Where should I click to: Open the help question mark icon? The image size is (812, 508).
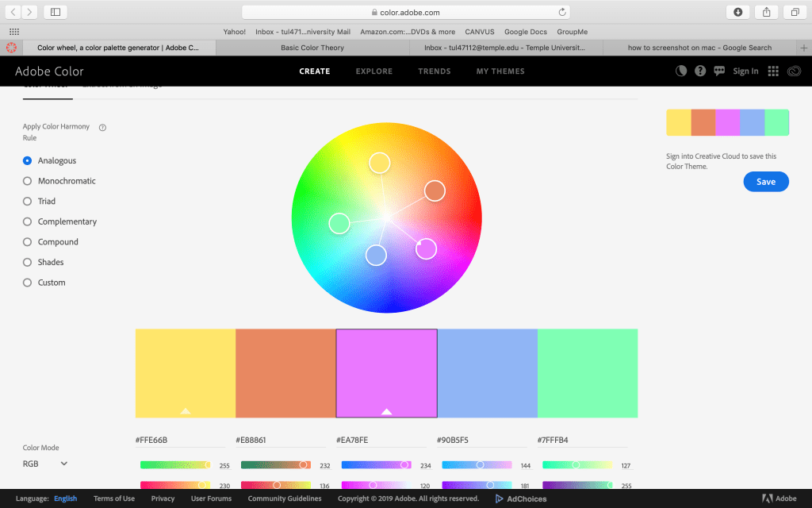(700, 71)
